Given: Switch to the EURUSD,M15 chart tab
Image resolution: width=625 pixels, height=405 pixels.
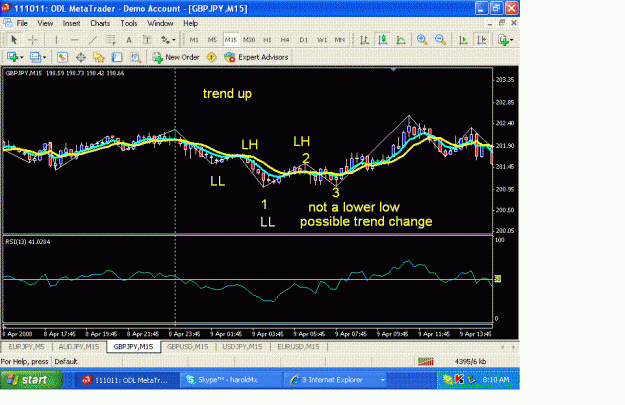Looking at the screenshot, I should pyautogui.click(x=298, y=347).
